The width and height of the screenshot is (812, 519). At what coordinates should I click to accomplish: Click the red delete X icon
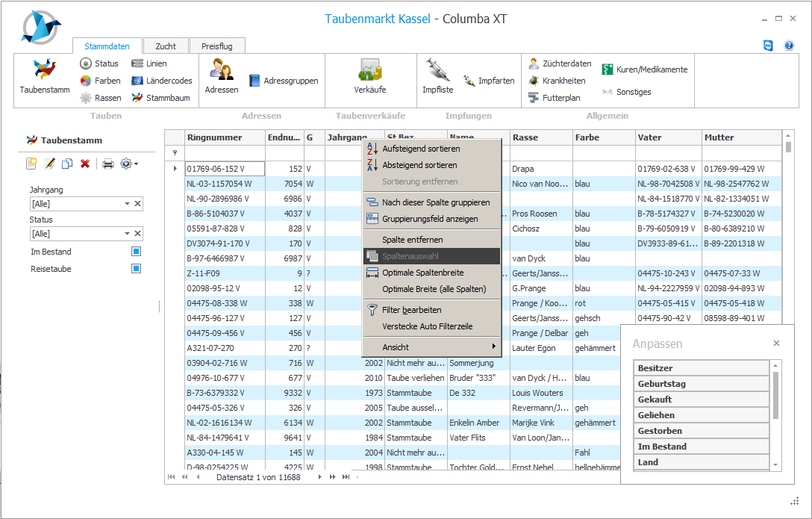(x=85, y=164)
